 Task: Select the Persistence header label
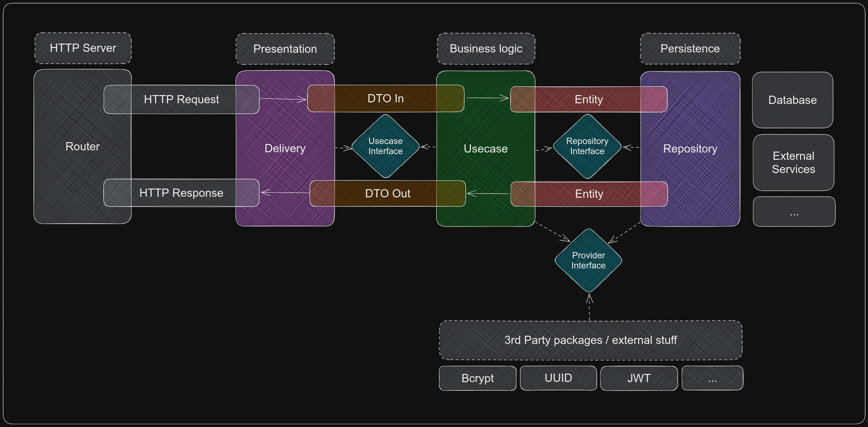[x=690, y=49]
